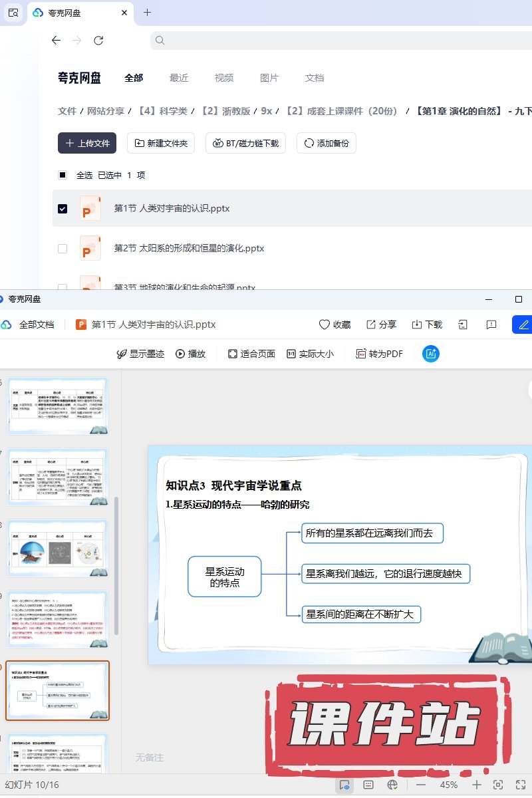Select the slide 8 thumbnail with images
The width and height of the screenshot is (532, 798).
point(57,548)
